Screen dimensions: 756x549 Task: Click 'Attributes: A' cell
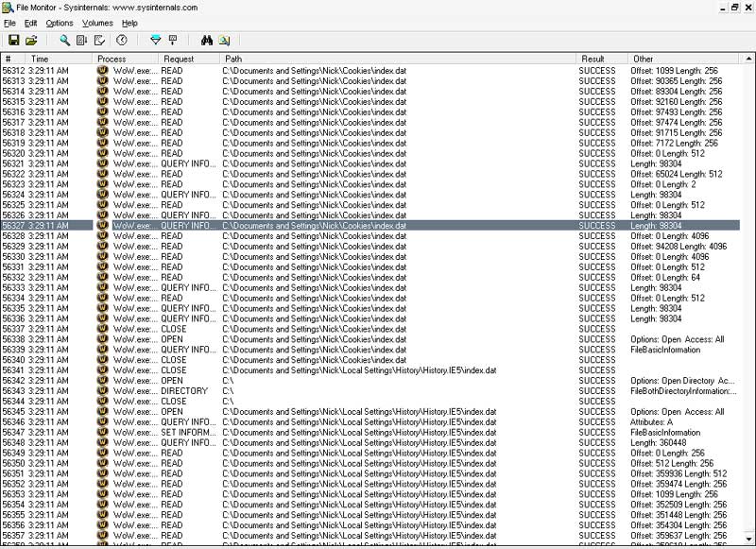651,421
